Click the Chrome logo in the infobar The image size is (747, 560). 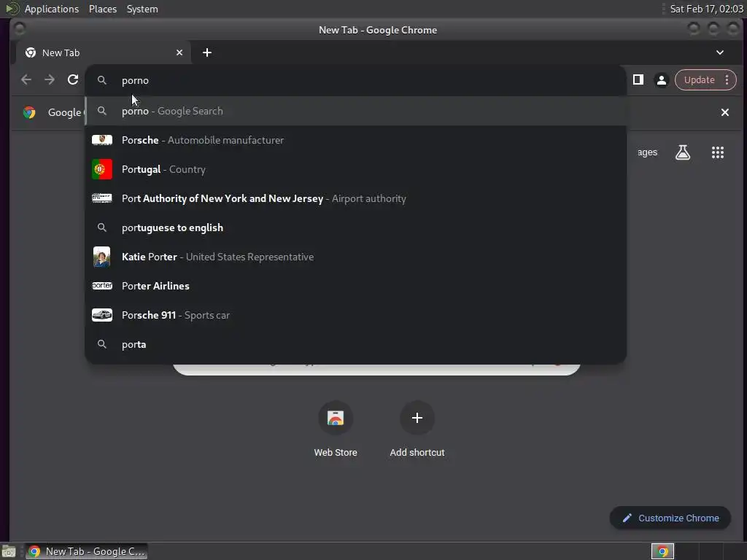[29, 112]
